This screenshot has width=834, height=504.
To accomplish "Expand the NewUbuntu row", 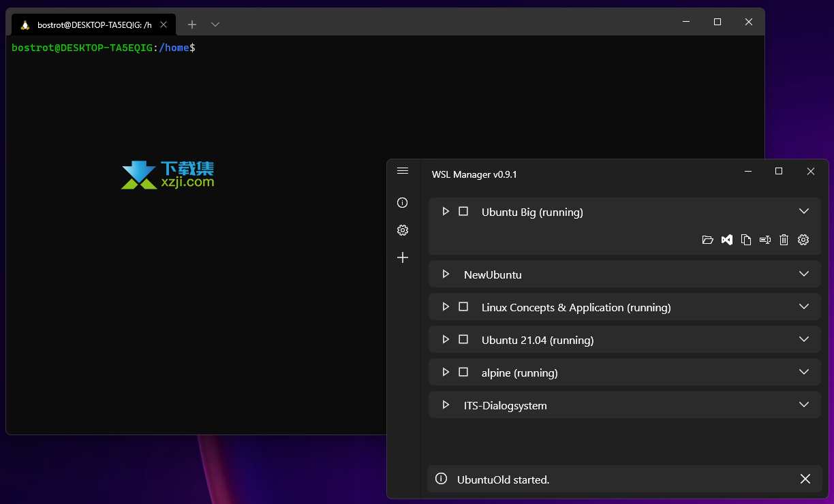I will (804, 274).
